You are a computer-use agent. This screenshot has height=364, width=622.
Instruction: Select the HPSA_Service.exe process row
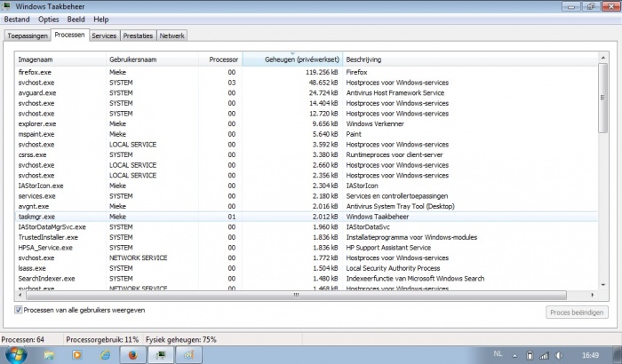pos(307,248)
